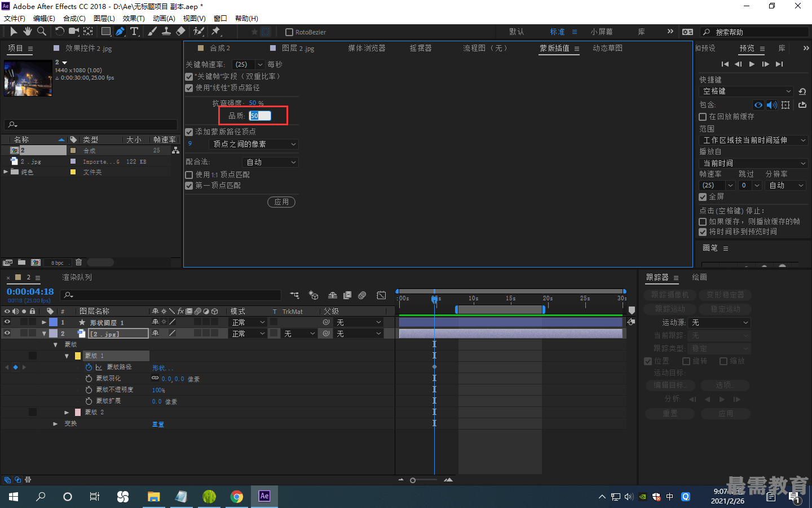
Task: Click the timeline zoom slider handle
Action: [x=413, y=480]
